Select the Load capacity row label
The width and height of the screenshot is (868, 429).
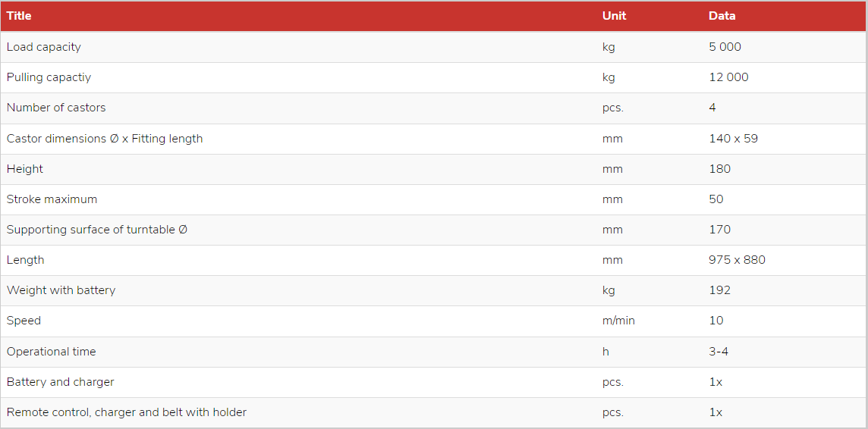point(44,47)
